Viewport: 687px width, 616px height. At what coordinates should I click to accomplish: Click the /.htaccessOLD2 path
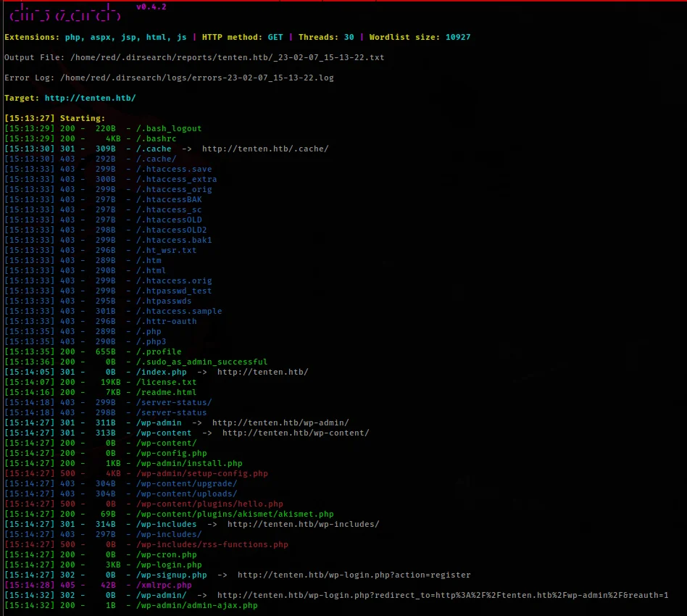coord(171,230)
